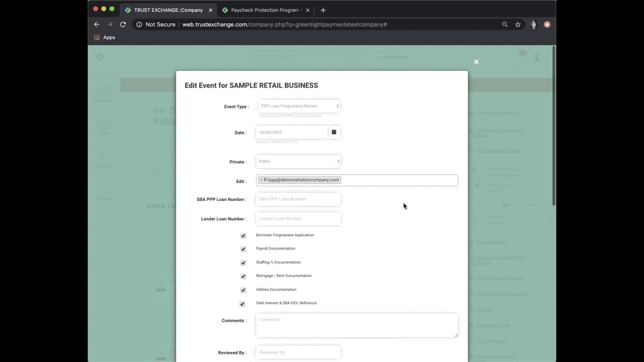Screen dimensions: 644x362
Task: Click the SBA PPP Loan Number field
Action: (x=298, y=199)
